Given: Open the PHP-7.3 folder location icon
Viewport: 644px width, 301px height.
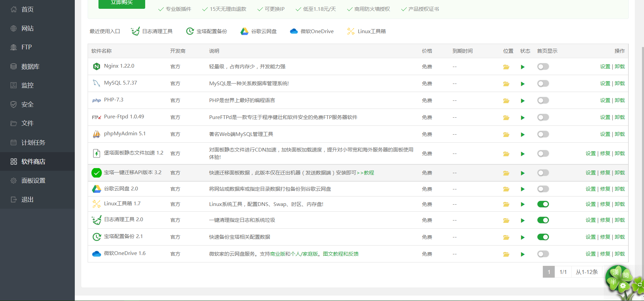Looking at the screenshot, I should pyautogui.click(x=506, y=101).
